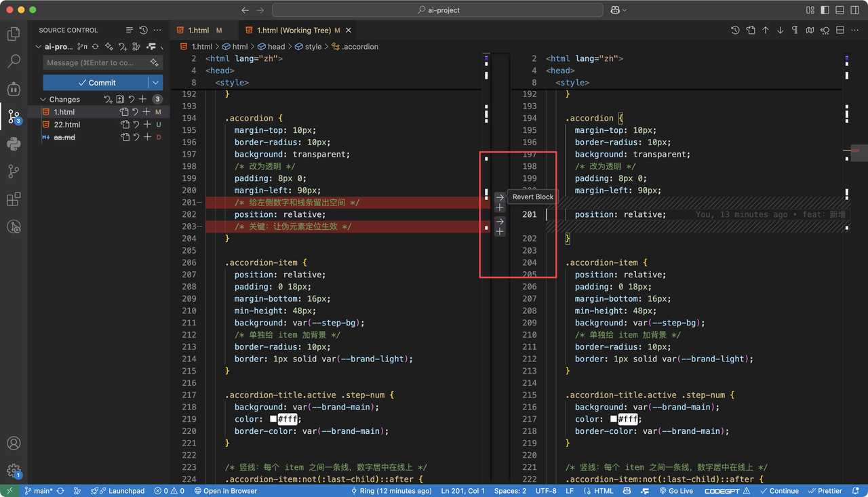
Task: Click Revert Block arrow in diff gutter
Action: tap(500, 197)
